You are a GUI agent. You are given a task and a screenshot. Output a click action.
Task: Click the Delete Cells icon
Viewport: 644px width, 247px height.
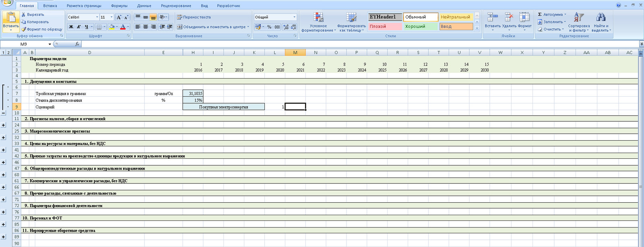coord(509,17)
